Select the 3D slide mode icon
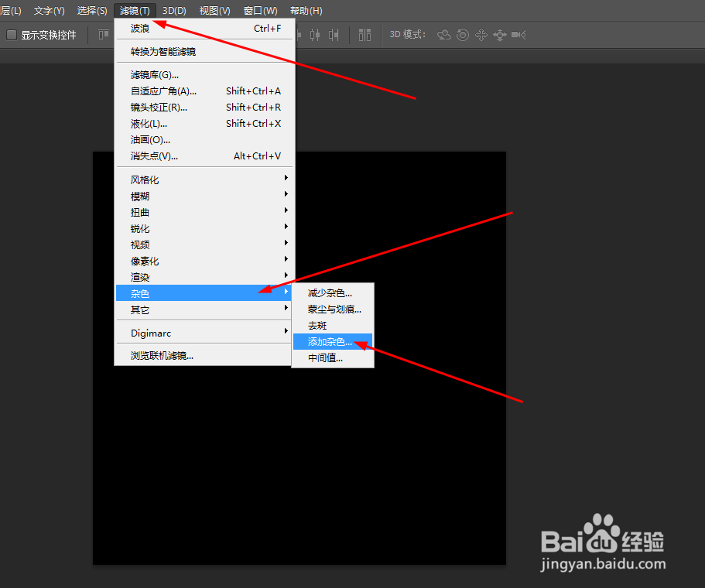Image resolution: width=705 pixels, height=588 pixels. click(x=499, y=35)
